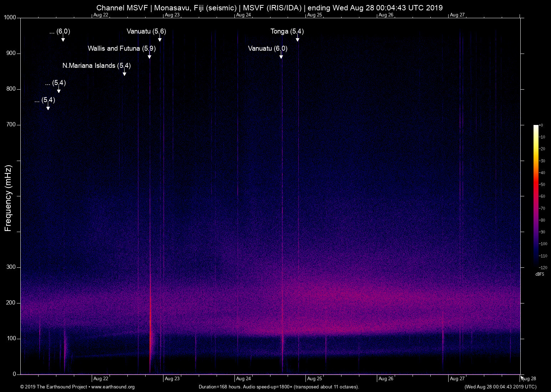Image resolution: width=551 pixels, height=392 pixels.
Task: Select the Wallis and Futuna (5.9) label
Action: [x=122, y=49]
